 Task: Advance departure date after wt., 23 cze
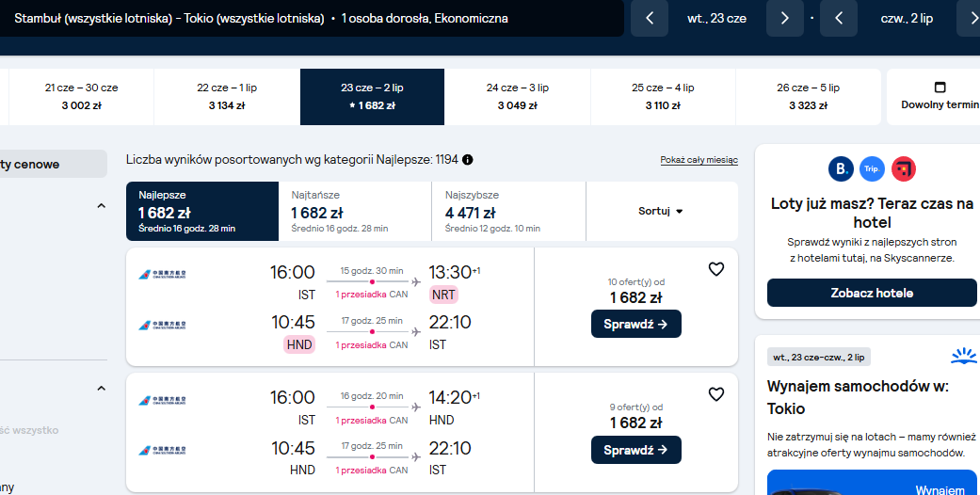(784, 18)
